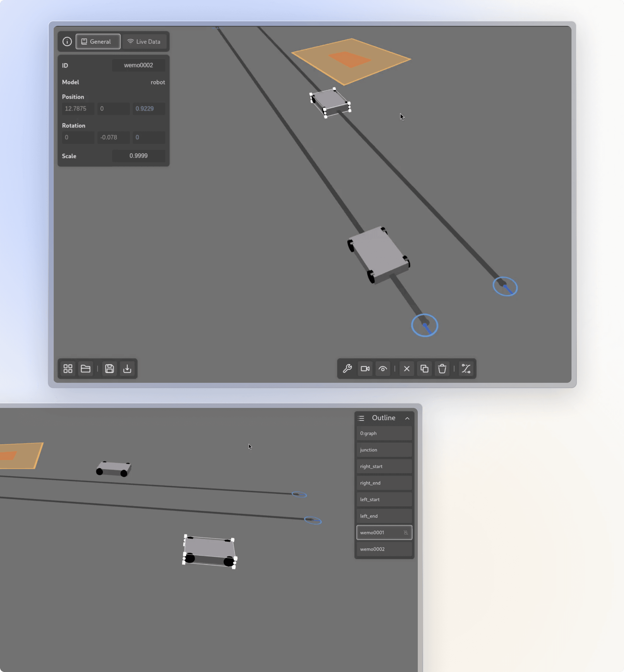
Task: Toggle the wemo0001 row's bell icon
Action: [x=406, y=532]
